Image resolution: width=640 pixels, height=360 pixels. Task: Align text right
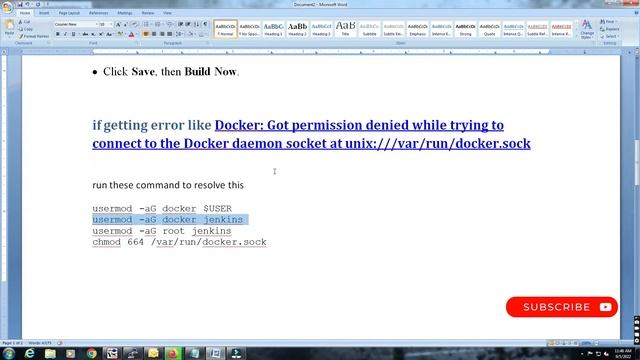[162, 34]
